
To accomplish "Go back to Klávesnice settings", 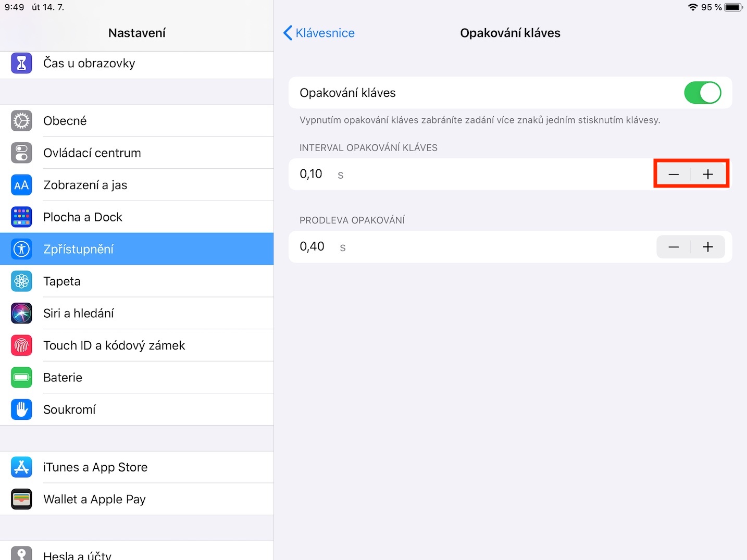I will (x=319, y=33).
